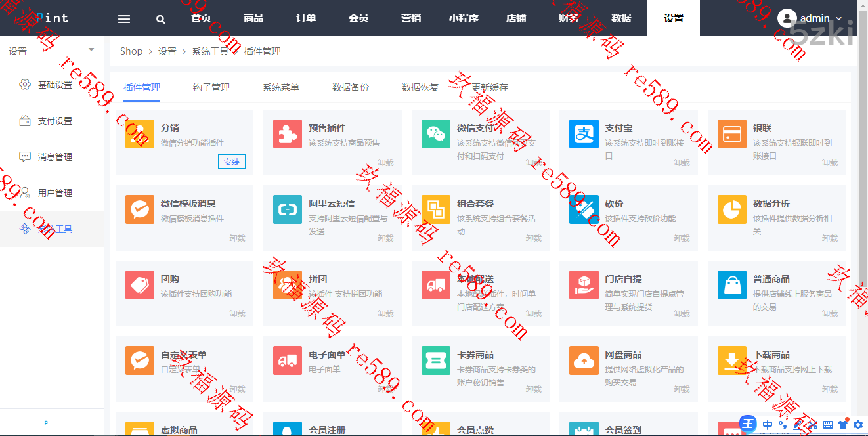The width and height of the screenshot is (868, 436).
Task: Click the 自定义表单 icon
Action: 140,360
